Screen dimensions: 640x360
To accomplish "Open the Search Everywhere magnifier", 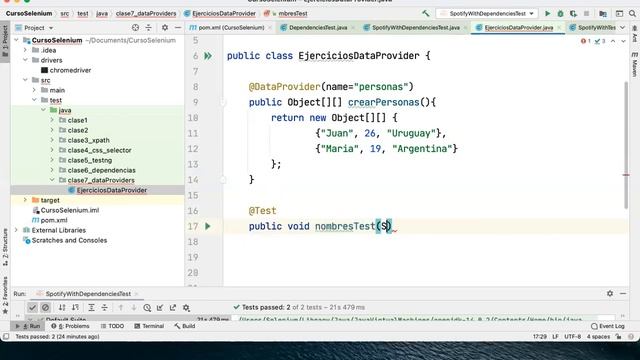I will coord(632,13).
